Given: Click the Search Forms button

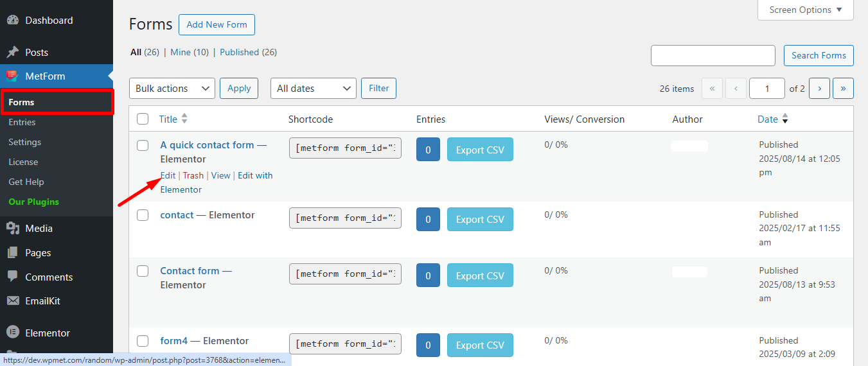Looking at the screenshot, I should [819, 55].
